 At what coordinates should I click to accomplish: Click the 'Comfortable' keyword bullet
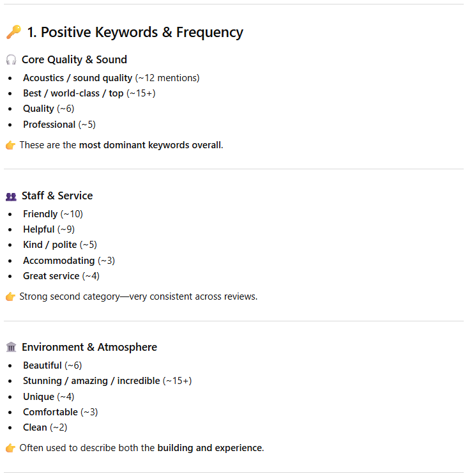click(50, 412)
